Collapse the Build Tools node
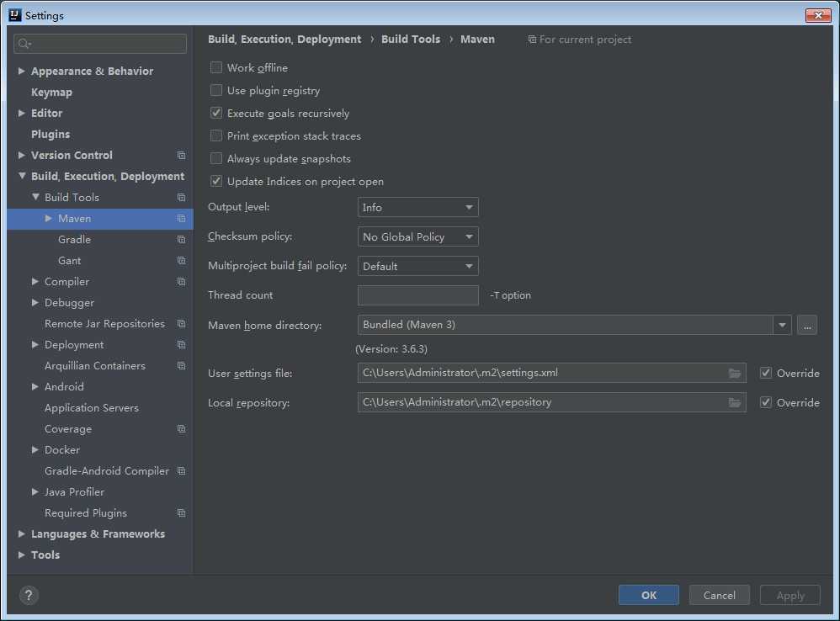 [x=35, y=197]
